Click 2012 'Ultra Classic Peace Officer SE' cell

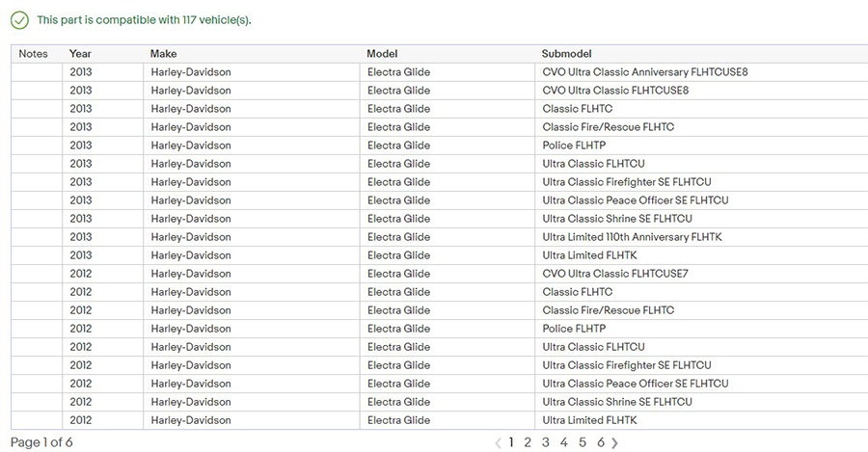pyautogui.click(x=701, y=383)
